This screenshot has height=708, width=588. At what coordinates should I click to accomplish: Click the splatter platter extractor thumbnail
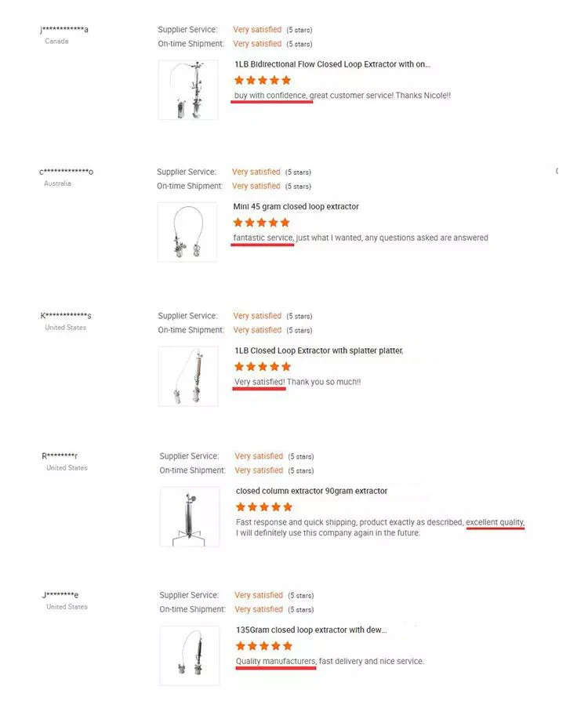coord(188,376)
